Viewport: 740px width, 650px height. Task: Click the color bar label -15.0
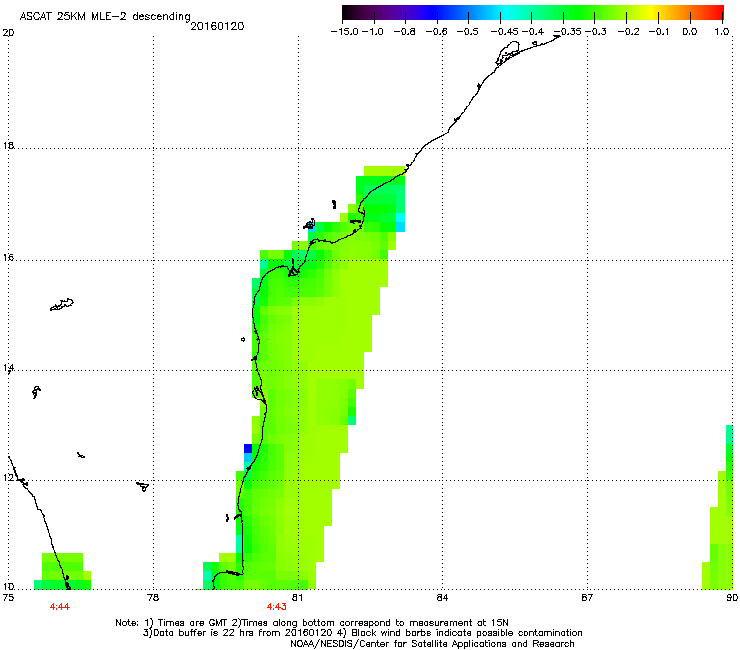pyautogui.click(x=344, y=32)
